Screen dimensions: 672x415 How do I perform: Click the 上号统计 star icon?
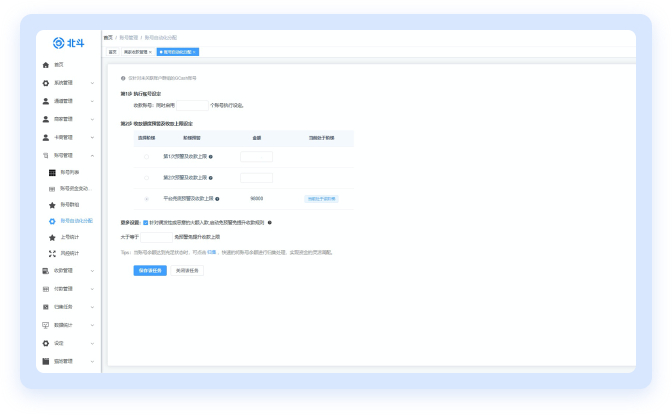tap(52, 237)
